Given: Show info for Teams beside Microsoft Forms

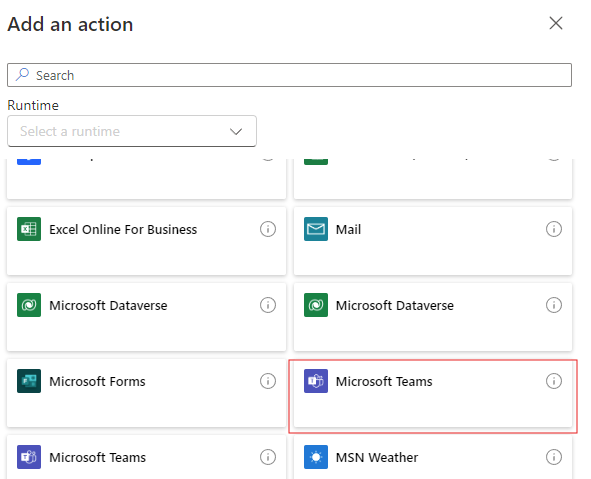Looking at the screenshot, I should point(554,381).
